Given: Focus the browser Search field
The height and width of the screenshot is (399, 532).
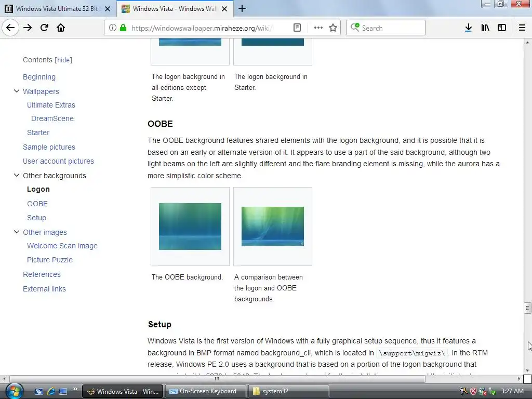Looking at the screenshot, I should tap(386, 28).
